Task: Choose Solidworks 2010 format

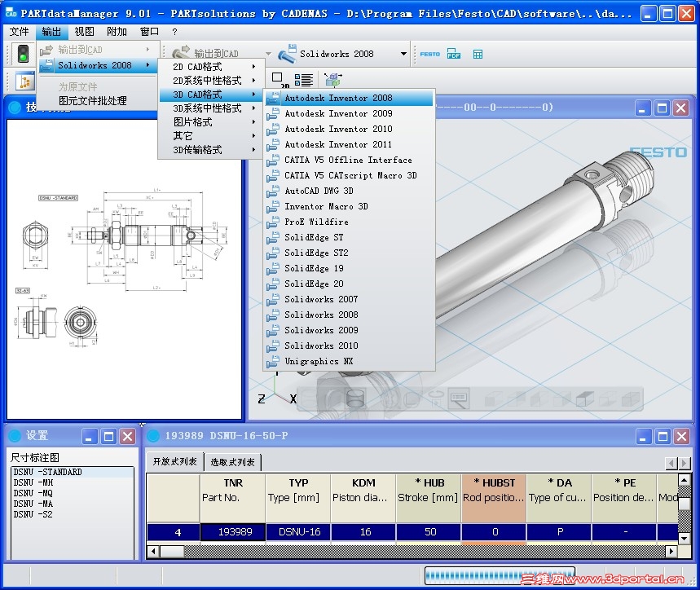Action: click(x=349, y=346)
